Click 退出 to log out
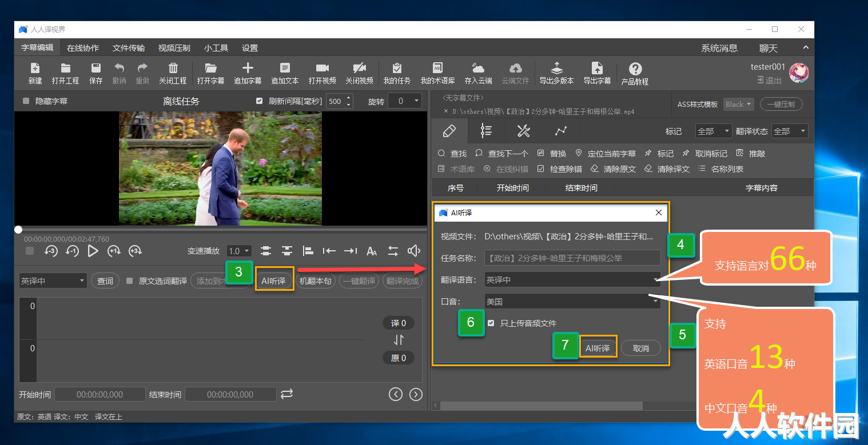The width and height of the screenshot is (868, 445). tap(769, 81)
